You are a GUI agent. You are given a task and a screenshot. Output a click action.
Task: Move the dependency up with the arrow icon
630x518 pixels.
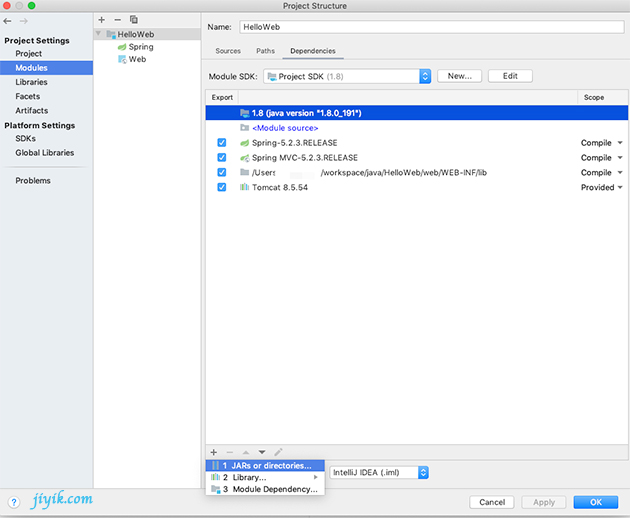246,452
